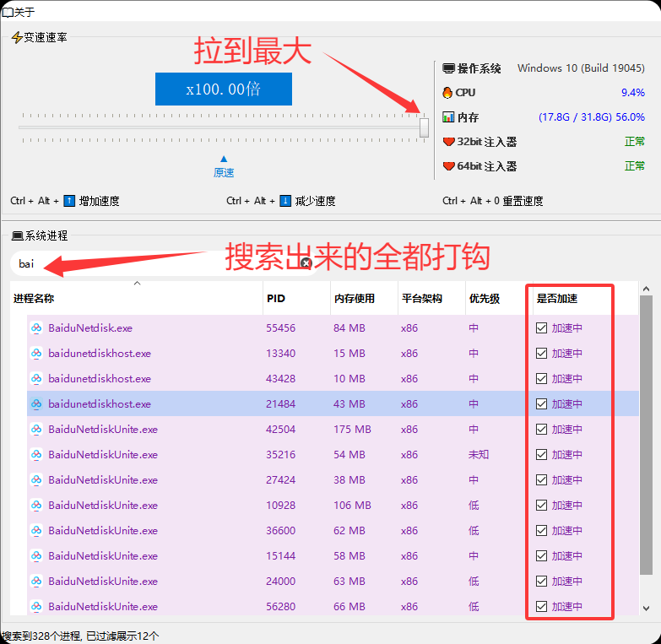Uncheck acceleration for BaiduNetdiskUnite.exe PID 36600
The image size is (661, 644).
click(x=541, y=530)
